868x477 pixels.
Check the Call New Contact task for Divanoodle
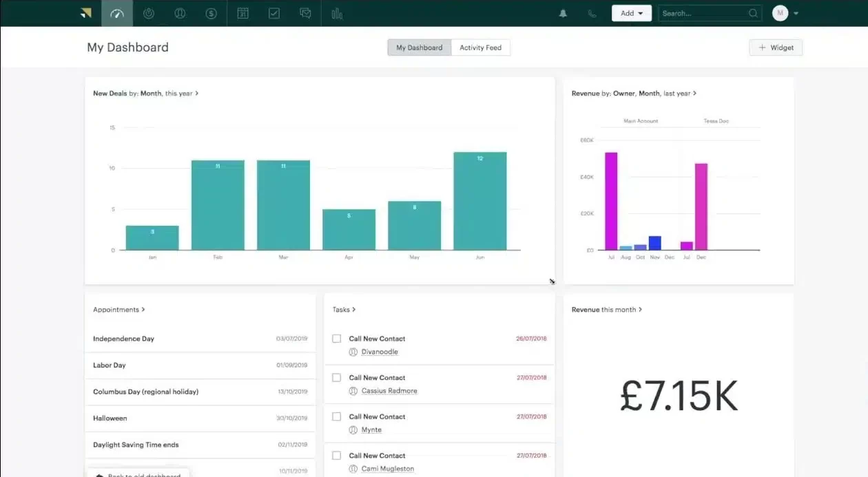[336, 338]
